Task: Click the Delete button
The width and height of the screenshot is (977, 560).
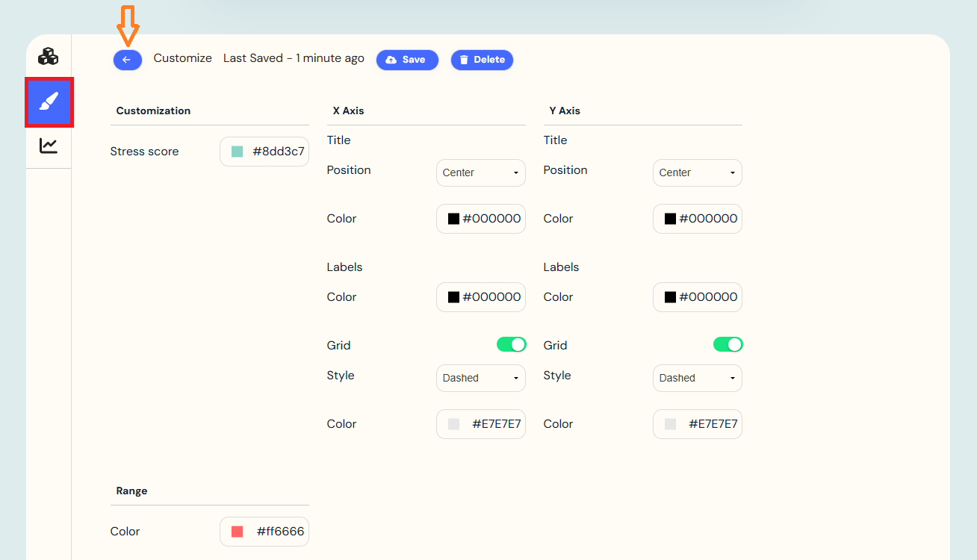Action: [482, 60]
